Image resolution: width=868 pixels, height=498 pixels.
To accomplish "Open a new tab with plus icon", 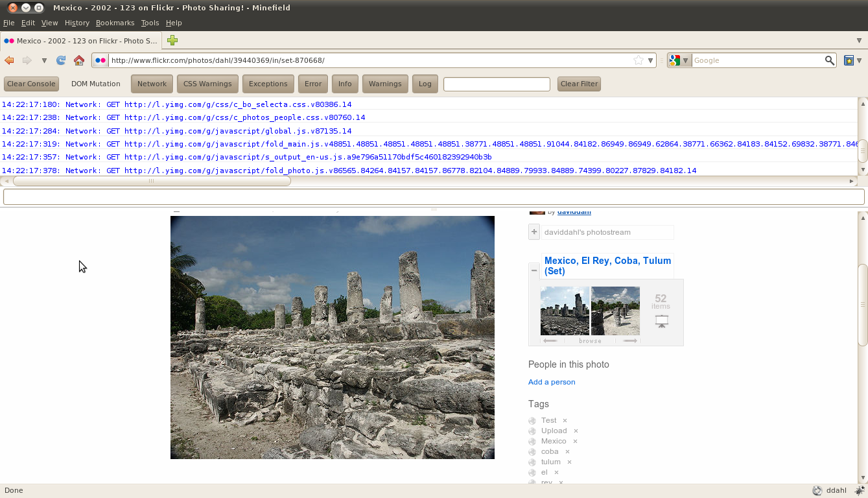I will pyautogui.click(x=172, y=40).
